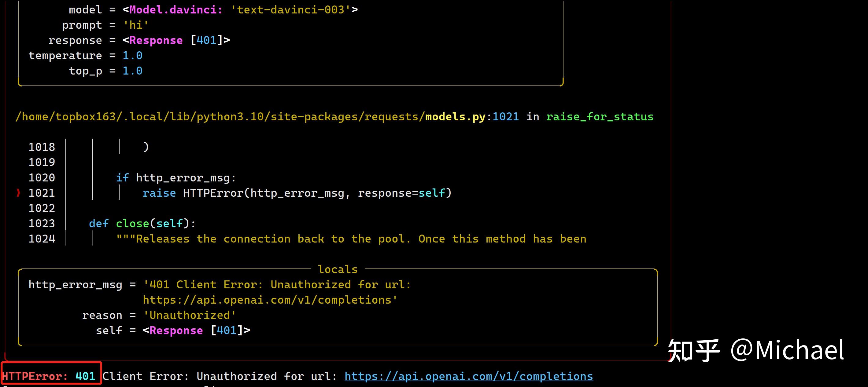This screenshot has width=868, height=387.
Task: Click the self = <Response [401]> entry
Action: [x=173, y=330]
